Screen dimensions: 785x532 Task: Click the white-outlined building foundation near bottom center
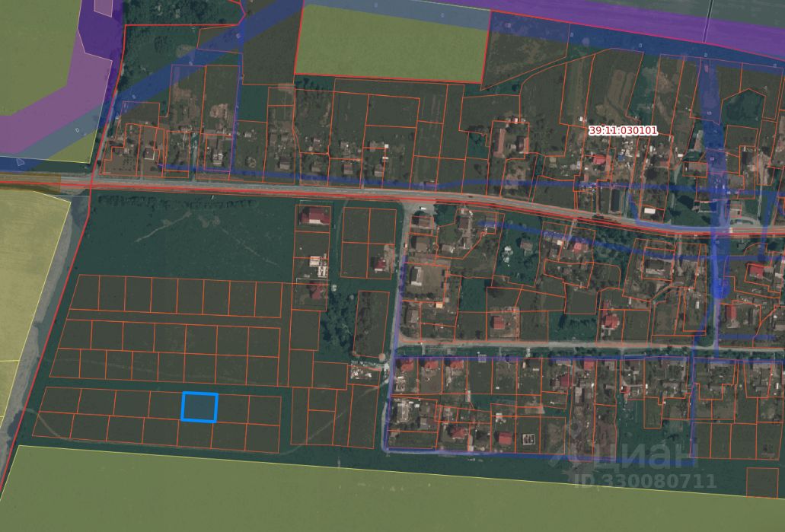pyautogui.click(x=528, y=439)
